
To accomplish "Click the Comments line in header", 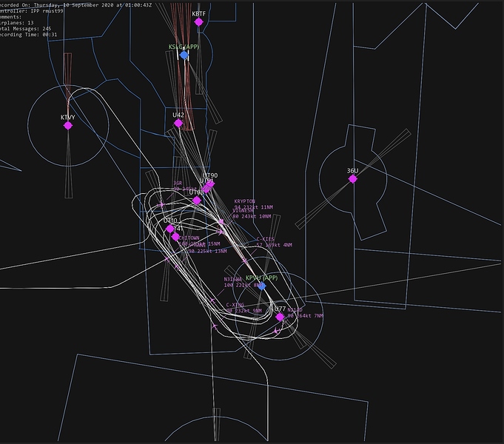I will (11, 17).
